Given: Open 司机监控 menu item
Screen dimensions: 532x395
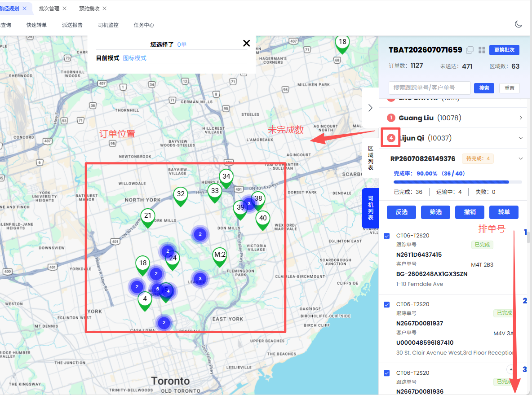Looking at the screenshot, I should (108, 25).
